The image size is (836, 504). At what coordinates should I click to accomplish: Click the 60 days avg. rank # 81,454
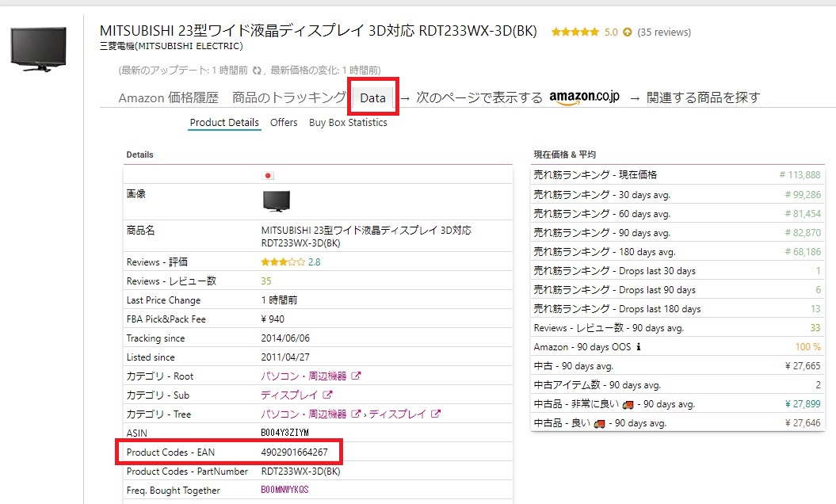pos(803,214)
